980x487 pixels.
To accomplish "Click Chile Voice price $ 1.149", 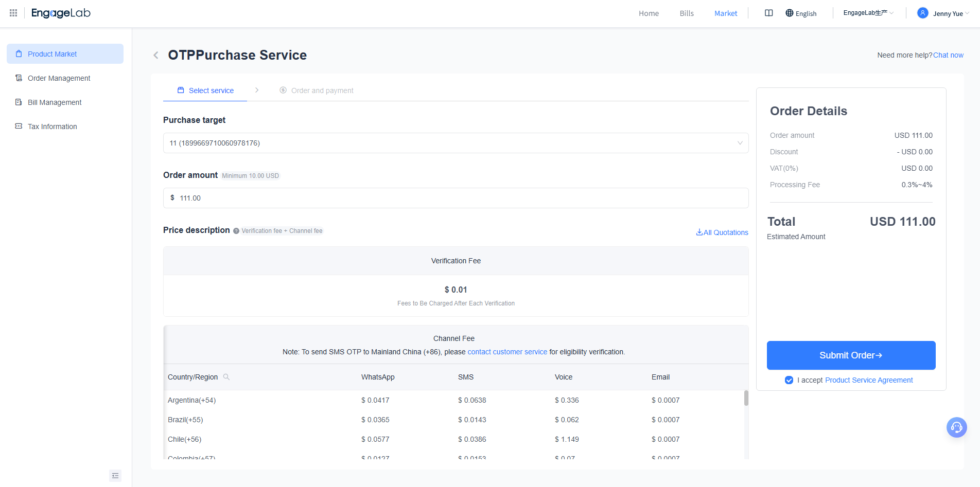I will (x=567, y=439).
